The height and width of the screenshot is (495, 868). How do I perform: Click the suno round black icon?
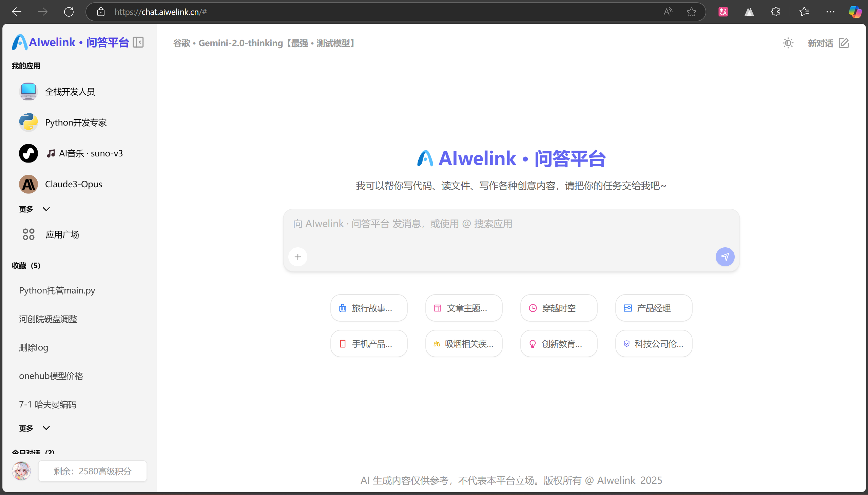[x=28, y=153]
